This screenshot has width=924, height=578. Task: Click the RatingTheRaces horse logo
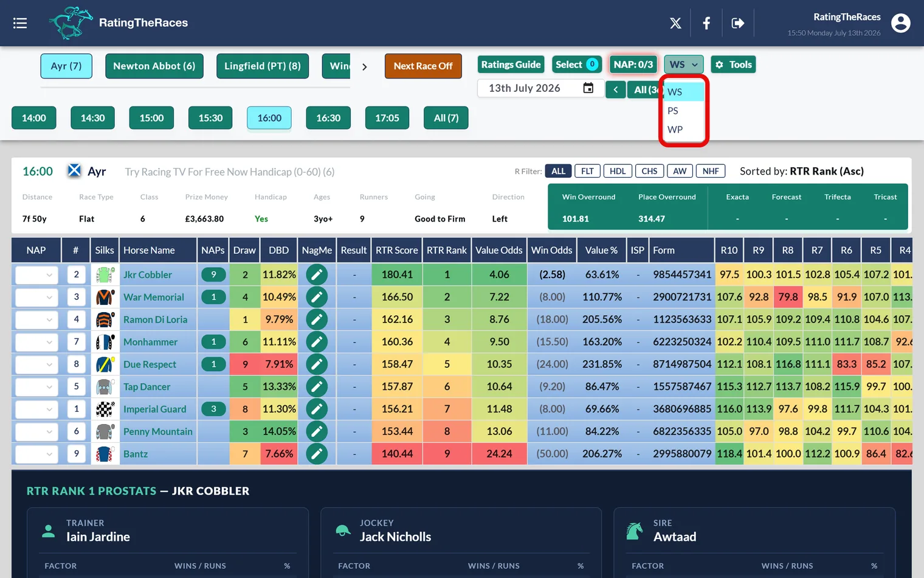[x=71, y=23]
